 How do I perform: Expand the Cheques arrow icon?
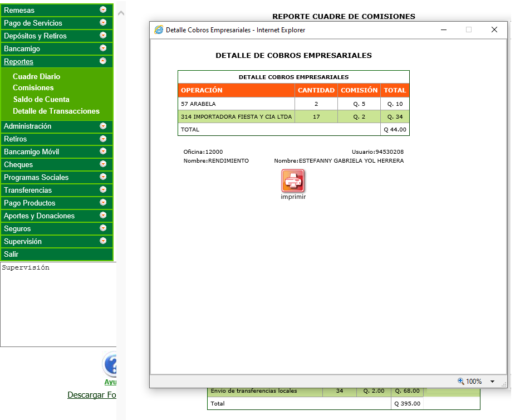pos(103,164)
